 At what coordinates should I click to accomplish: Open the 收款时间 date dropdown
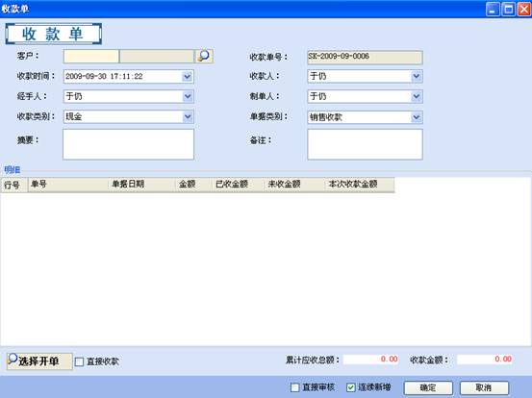188,77
